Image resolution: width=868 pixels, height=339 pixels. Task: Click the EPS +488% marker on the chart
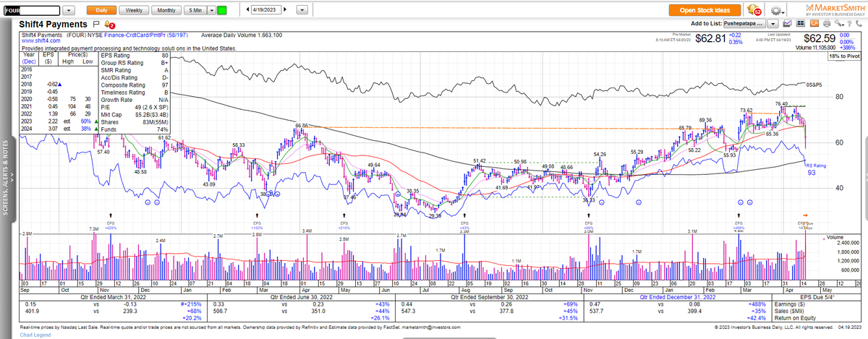tap(740, 226)
